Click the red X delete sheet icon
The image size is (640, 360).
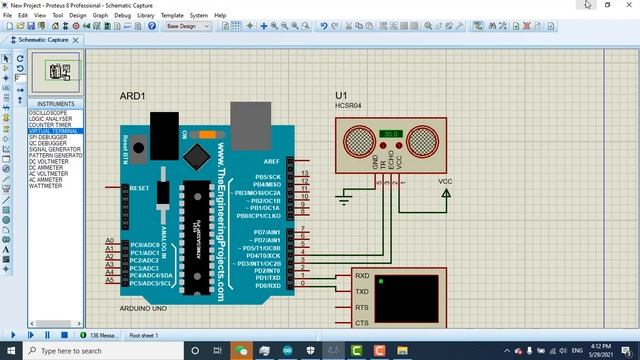[x=527, y=26]
